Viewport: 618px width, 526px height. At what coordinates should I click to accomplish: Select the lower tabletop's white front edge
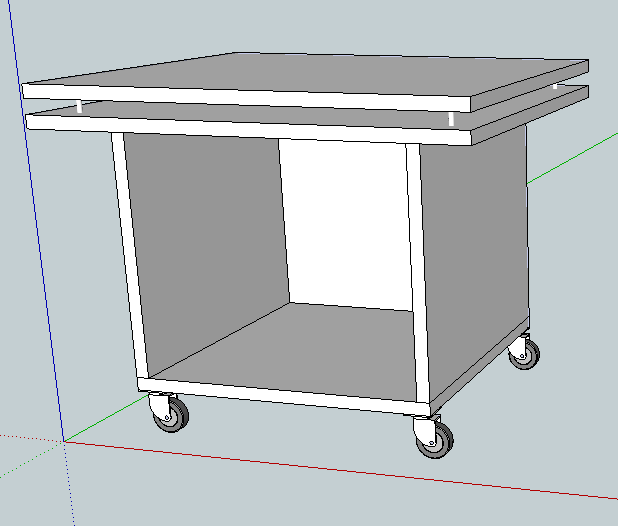[248, 129]
